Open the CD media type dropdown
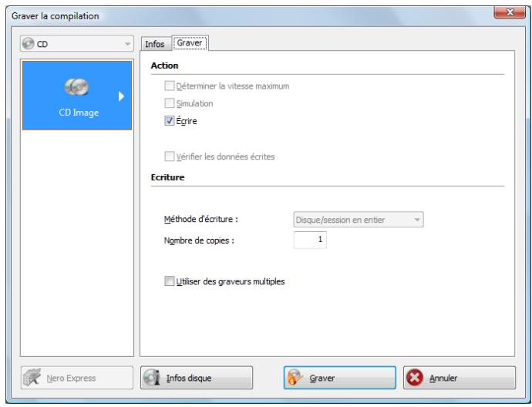 [x=77, y=44]
